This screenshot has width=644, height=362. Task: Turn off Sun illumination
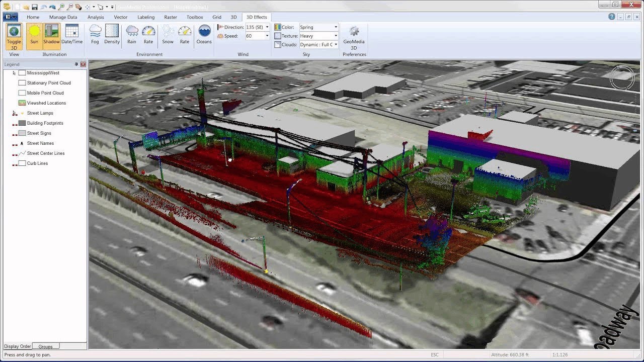(x=34, y=36)
